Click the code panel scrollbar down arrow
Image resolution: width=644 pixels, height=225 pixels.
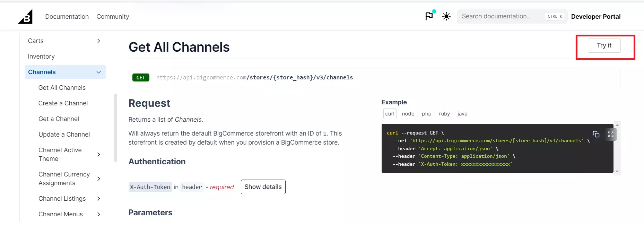[617, 171]
